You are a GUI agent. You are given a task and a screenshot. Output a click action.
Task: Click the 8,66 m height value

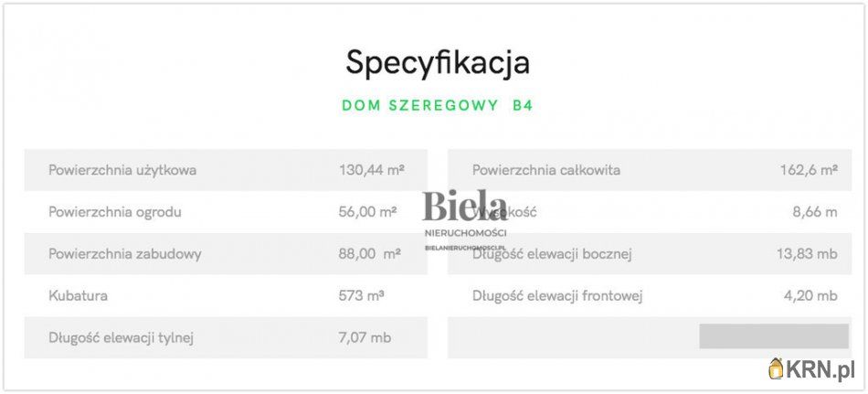[x=815, y=212]
